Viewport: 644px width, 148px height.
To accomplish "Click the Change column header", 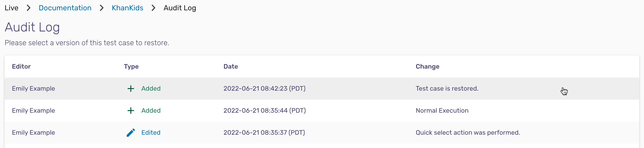I will (428, 67).
